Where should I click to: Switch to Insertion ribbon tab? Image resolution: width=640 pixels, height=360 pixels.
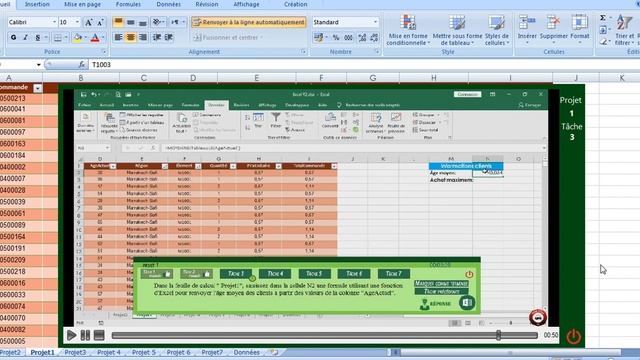pos(37,4)
